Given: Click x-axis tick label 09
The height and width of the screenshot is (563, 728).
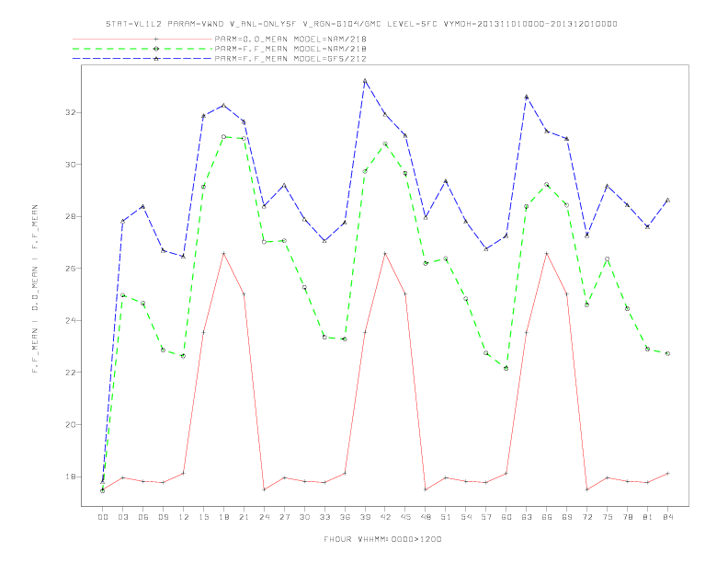Looking at the screenshot, I should point(163,517).
